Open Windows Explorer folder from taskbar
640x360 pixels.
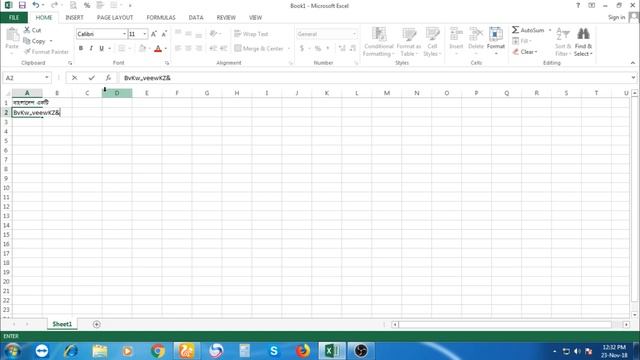click(x=100, y=351)
